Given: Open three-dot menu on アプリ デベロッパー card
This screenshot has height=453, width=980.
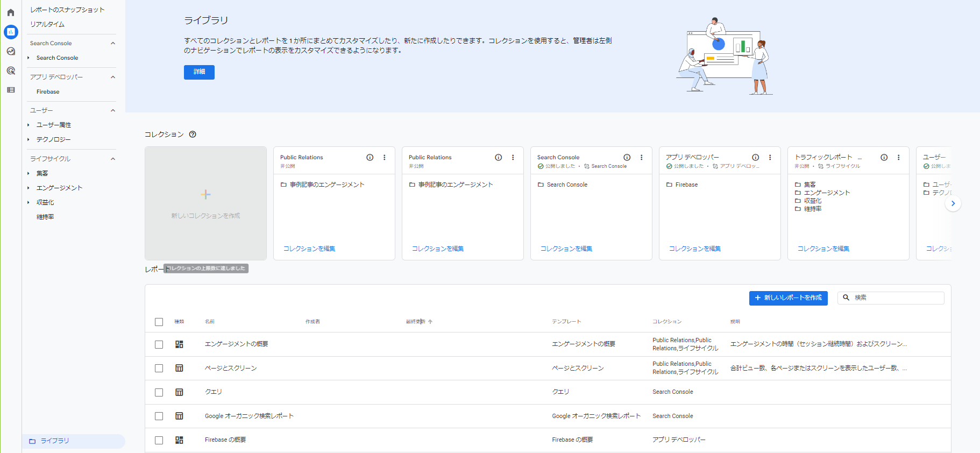Looking at the screenshot, I should point(770,158).
